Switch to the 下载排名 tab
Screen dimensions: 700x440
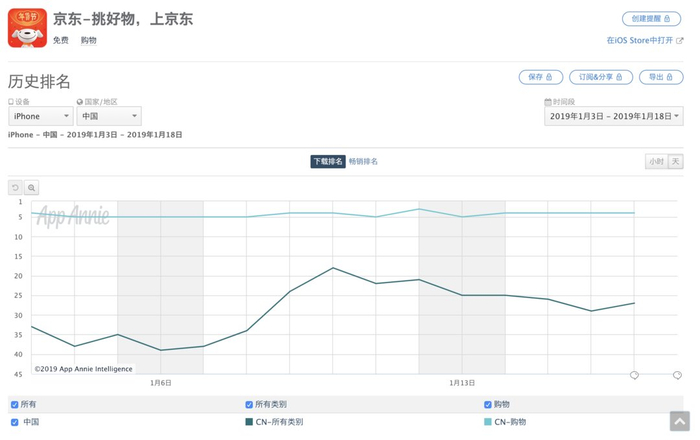coord(328,161)
